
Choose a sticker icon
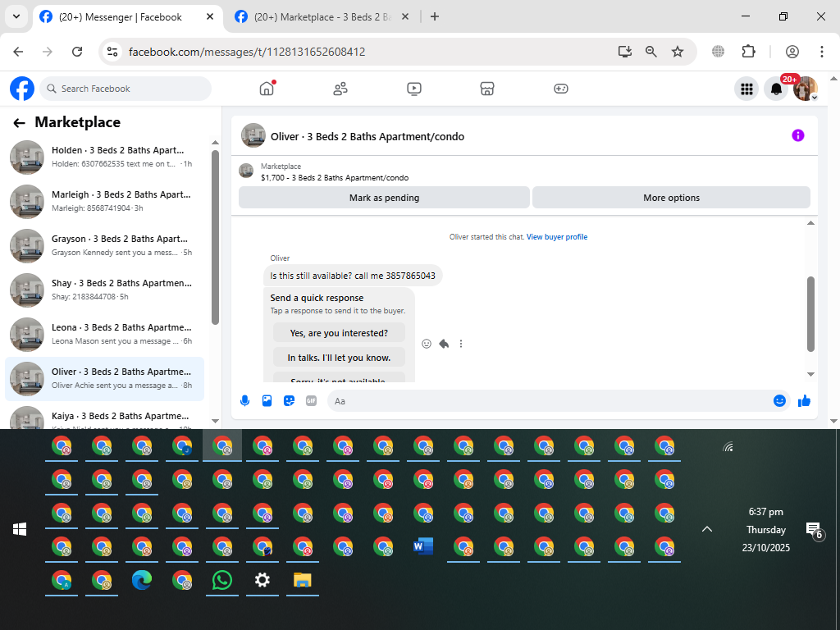(290, 400)
